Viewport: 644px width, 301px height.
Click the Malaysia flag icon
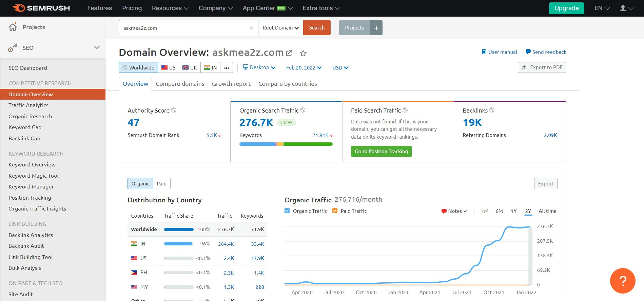pos(134,287)
